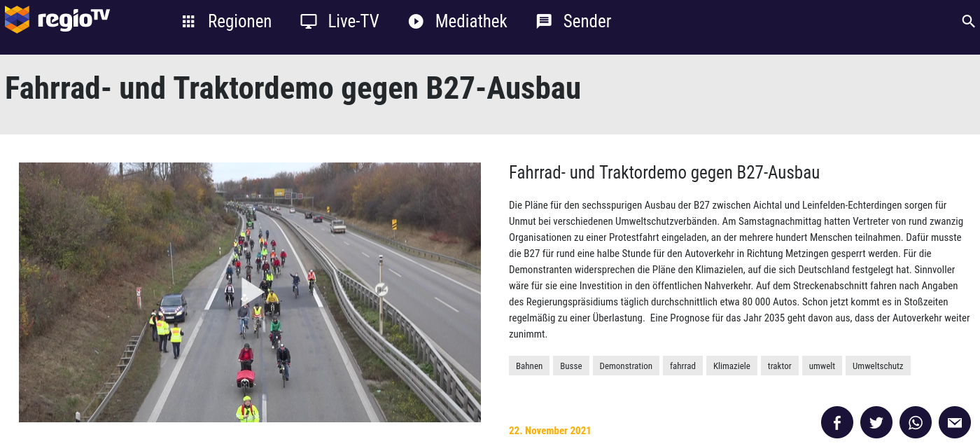Image resolution: width=980 pixels, height=444 pixels.
Task: Open the search magnifier icon
Action: (x=968, y=21)
